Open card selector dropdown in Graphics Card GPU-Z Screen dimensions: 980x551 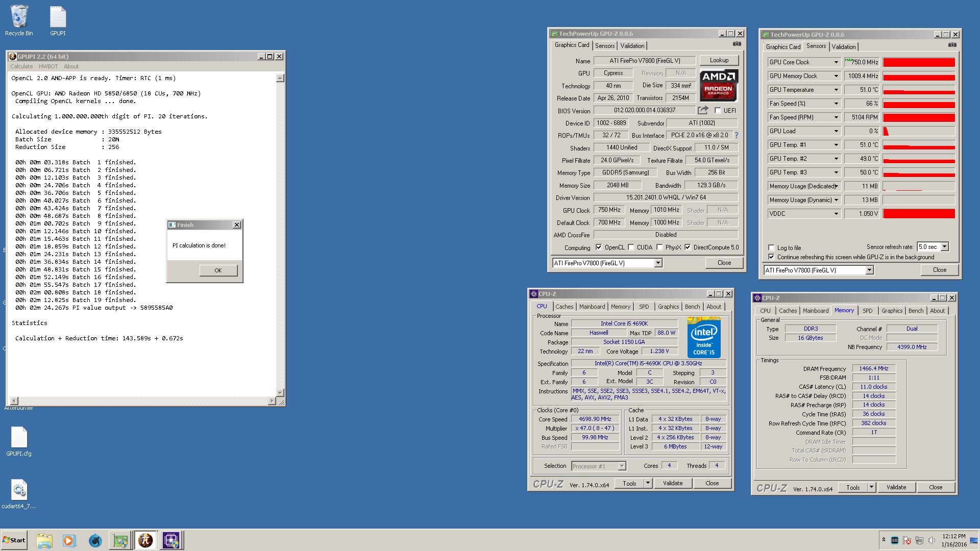click(658, 263)
